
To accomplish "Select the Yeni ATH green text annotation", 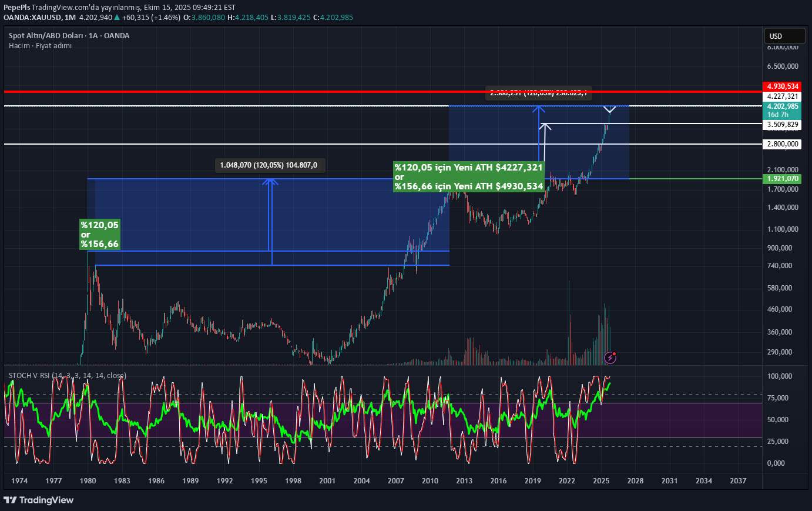I will [468, 177].
